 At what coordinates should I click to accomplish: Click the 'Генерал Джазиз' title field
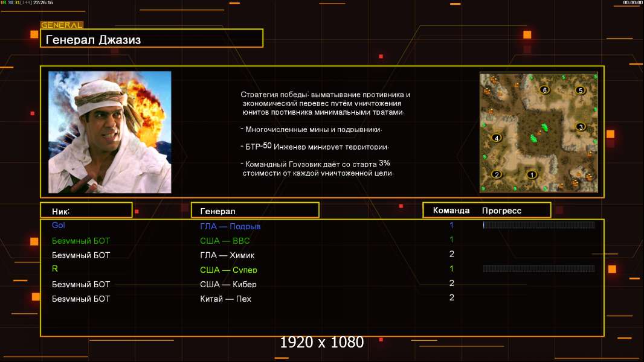point(152,38)
